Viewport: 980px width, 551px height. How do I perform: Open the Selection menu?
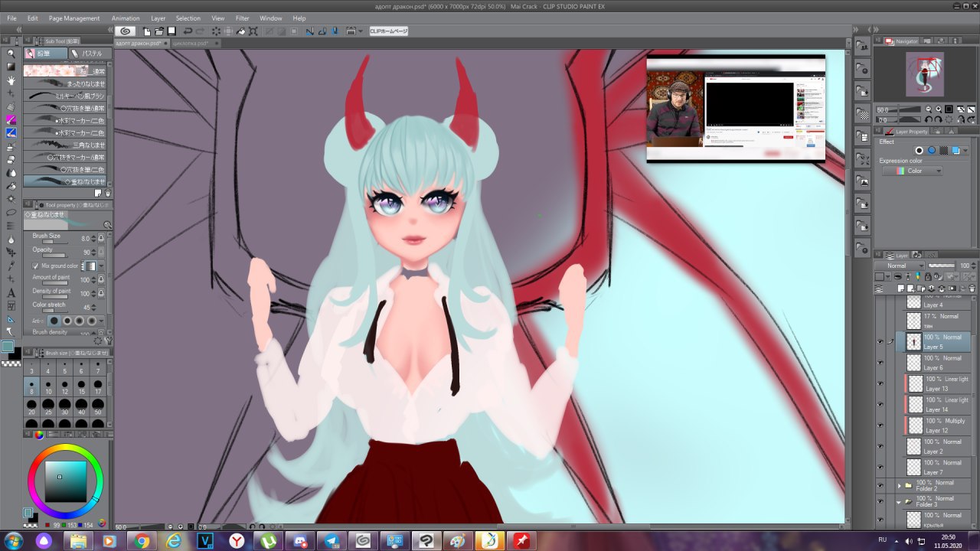coord(188,18)
